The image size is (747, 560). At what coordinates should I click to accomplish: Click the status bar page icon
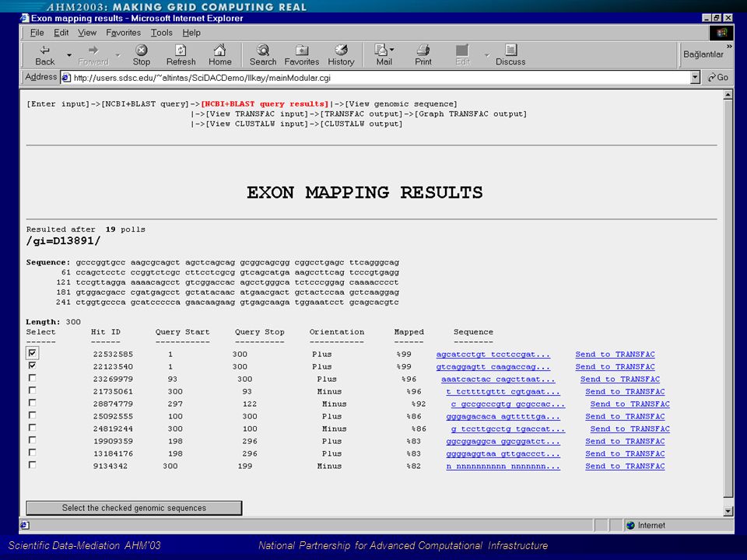coord(25,525)
